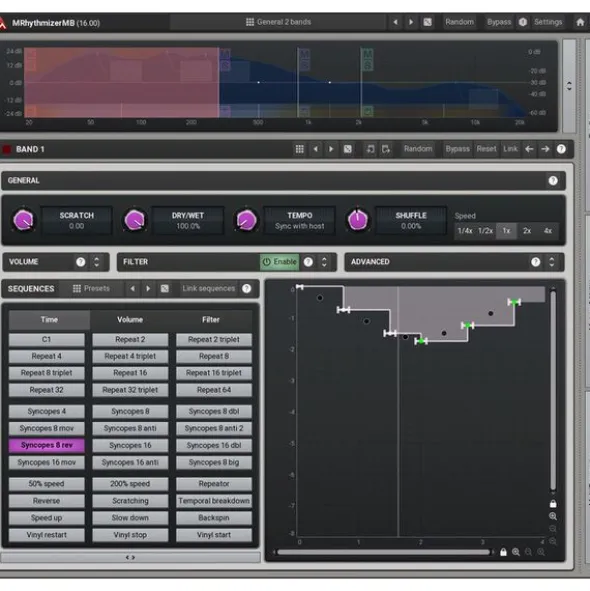Expand the Filter section arrows

click(x=324, y=262)
